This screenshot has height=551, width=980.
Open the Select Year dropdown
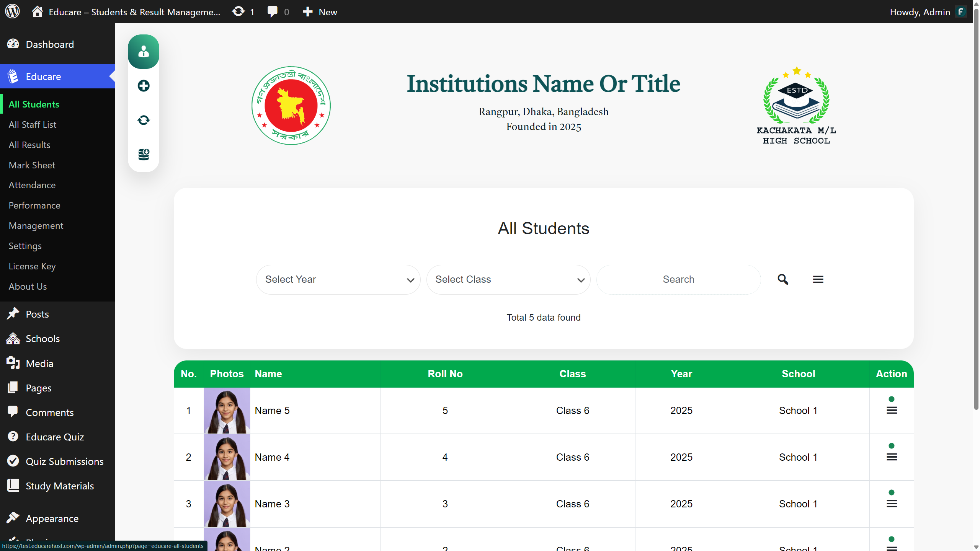[x=338, y=280]
